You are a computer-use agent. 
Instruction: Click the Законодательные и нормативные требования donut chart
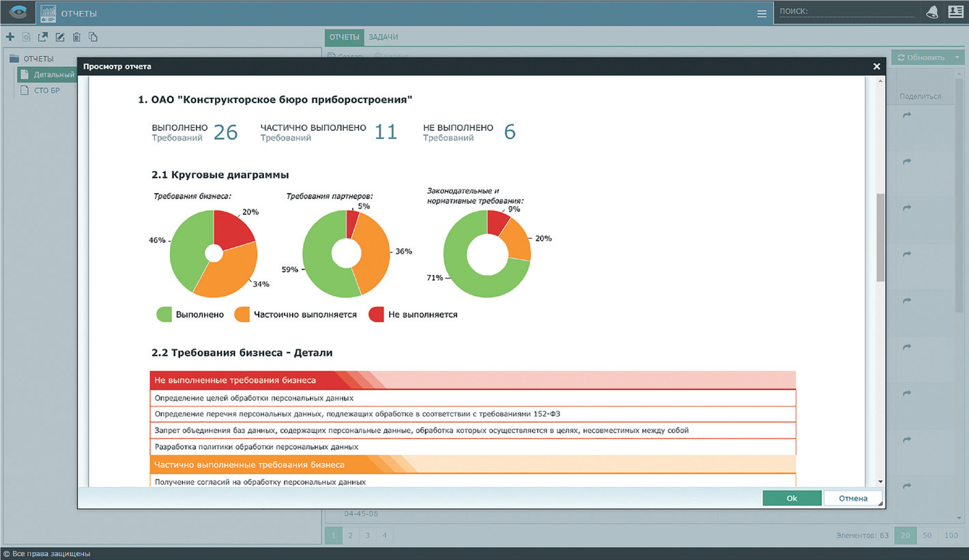pyautogui.click(x=487, y=254)
